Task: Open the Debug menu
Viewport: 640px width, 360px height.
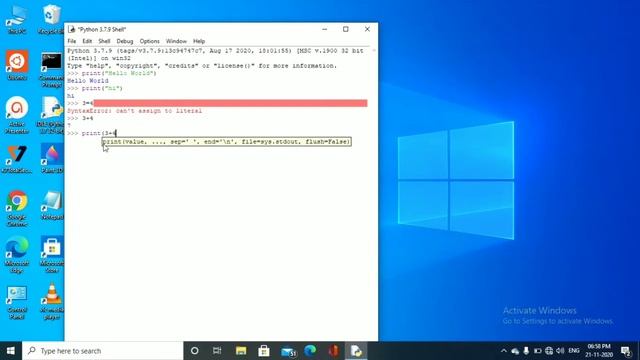Action: point(124,41)
